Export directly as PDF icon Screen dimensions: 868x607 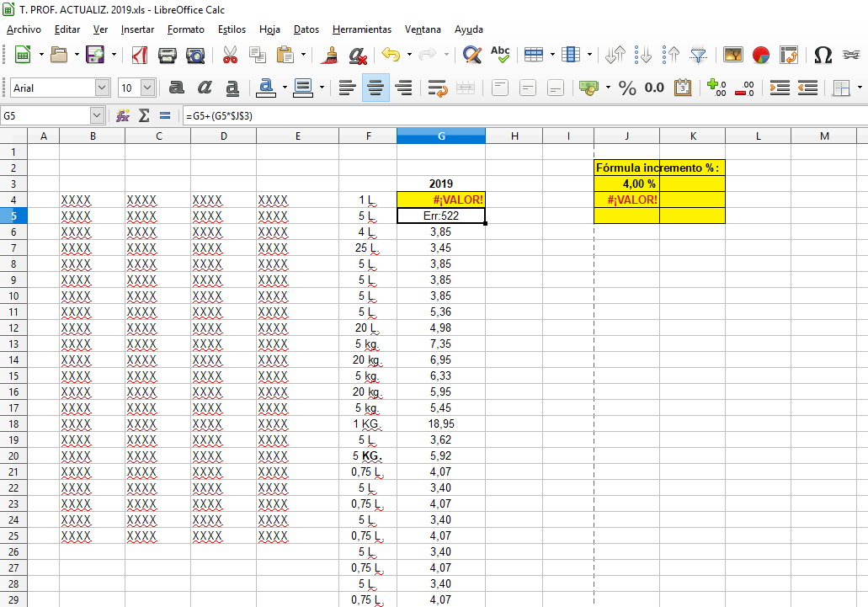tap(140, 55)
